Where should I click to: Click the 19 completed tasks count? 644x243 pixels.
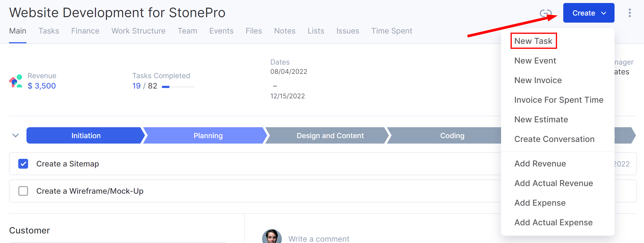click(136, 86)
